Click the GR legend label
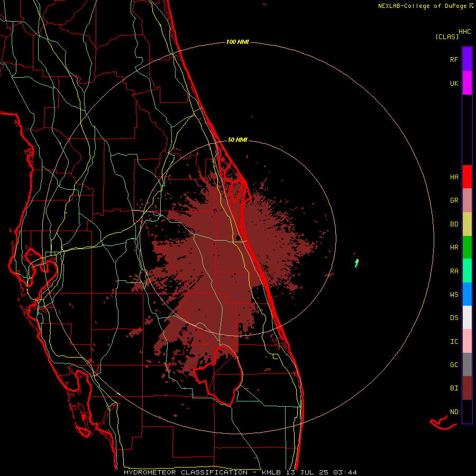 (x=454, y=200)
